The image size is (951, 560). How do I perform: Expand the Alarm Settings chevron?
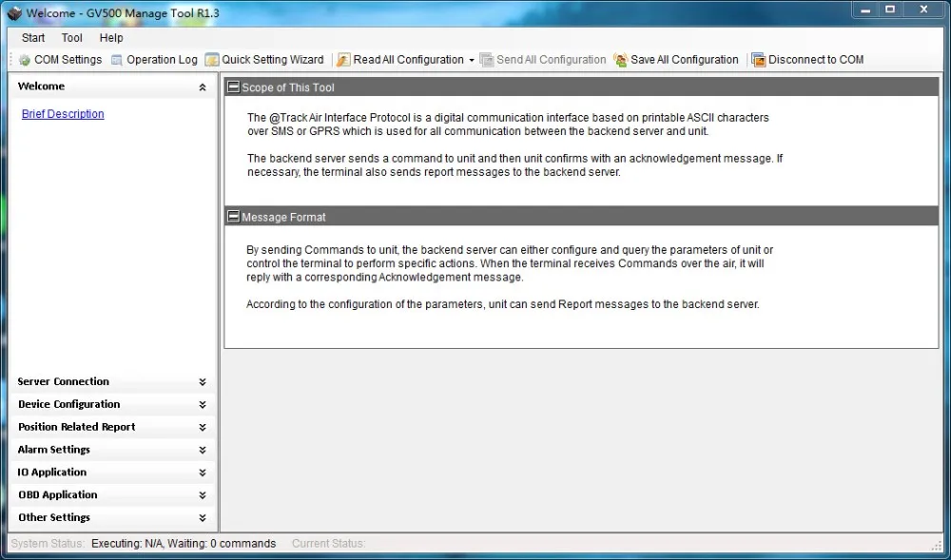pyautogui.click(x=202, y=451)
